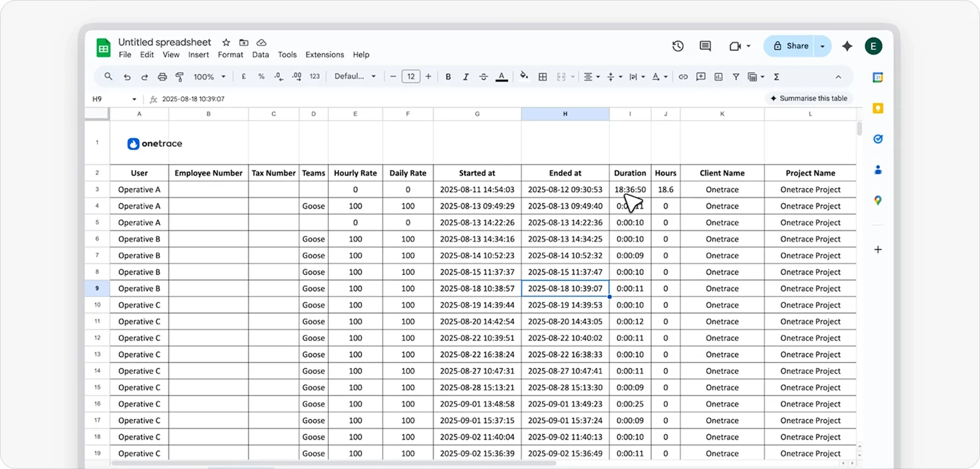Format as percent
Viewport: 980px width, 469px height.
(x=262, y=77)
